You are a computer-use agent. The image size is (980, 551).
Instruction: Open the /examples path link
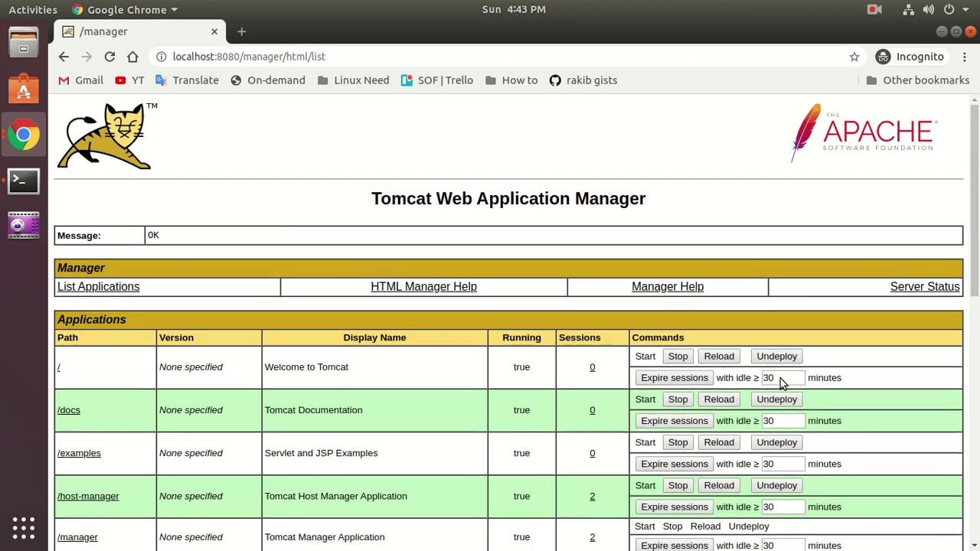(79, 453)
